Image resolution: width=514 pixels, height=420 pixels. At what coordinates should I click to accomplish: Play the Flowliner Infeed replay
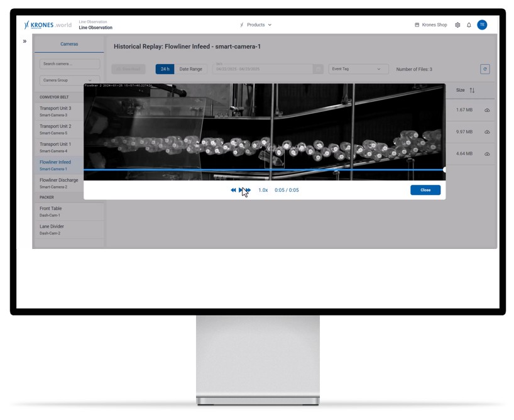click(241, 190)
